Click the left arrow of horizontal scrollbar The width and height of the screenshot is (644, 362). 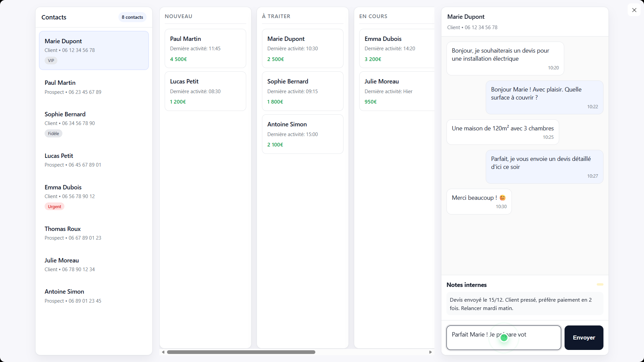(163, 352)
